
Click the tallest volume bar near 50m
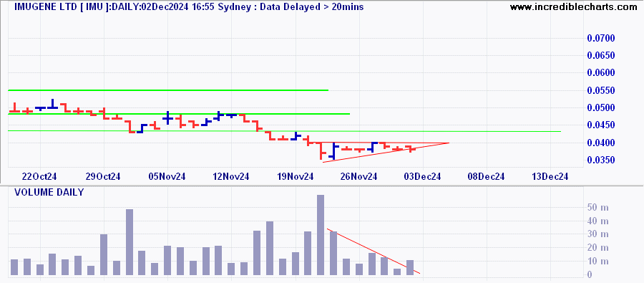click(321, 235)
